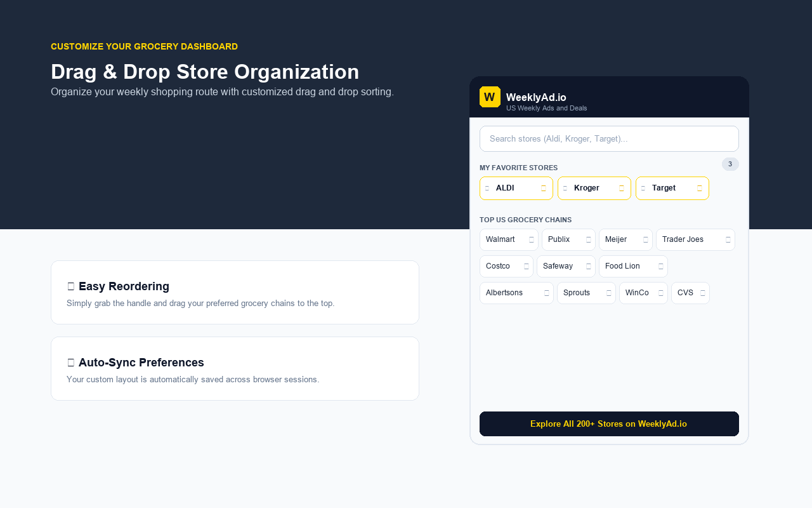Click the small icon on the CVS chip

[x=703, y=293]
